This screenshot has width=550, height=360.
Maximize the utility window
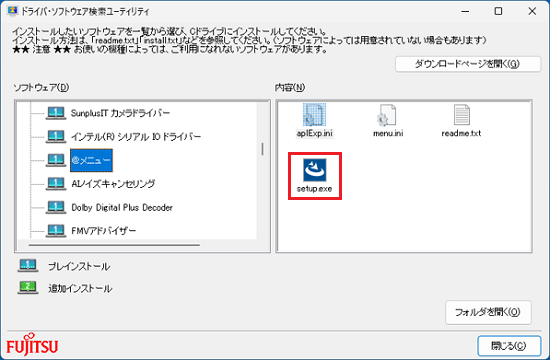(x=498, y=11)
